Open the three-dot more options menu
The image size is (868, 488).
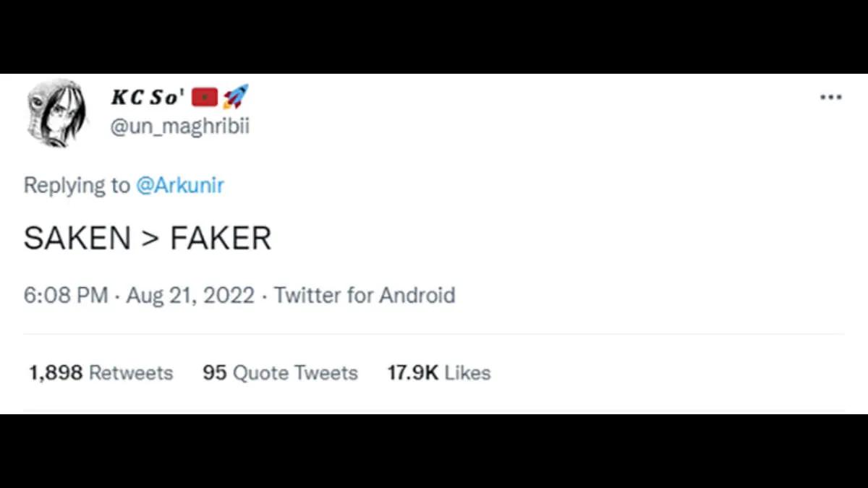[830, 98]
